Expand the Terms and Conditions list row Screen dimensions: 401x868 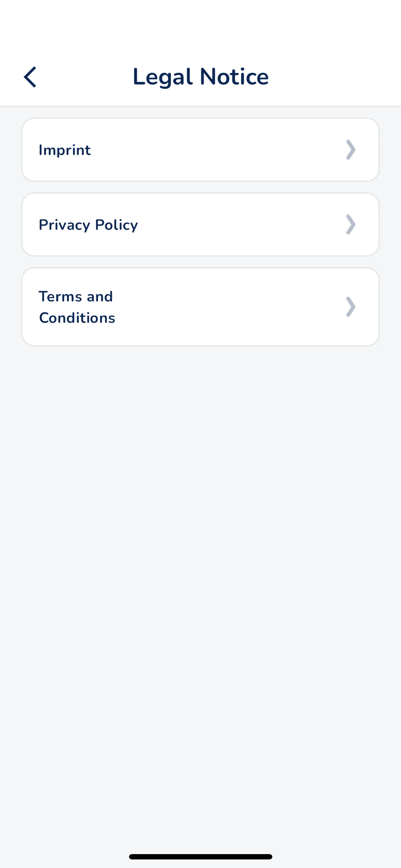point(200,307)
